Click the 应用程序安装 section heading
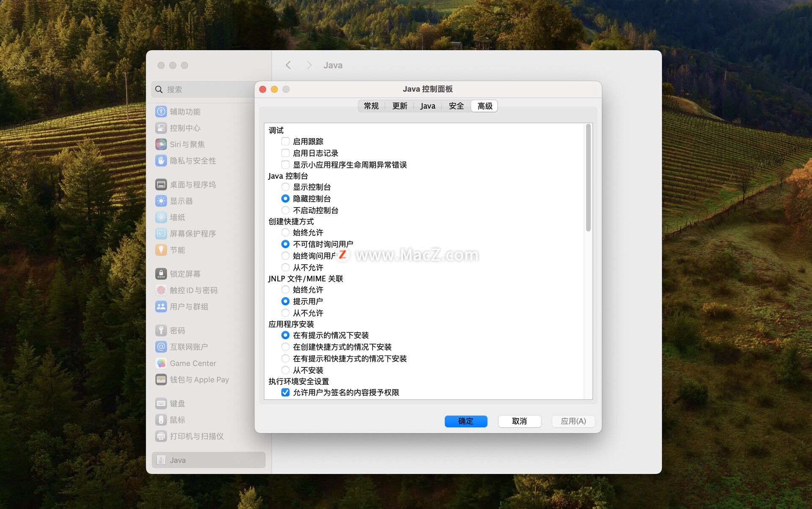 [291, 324]
